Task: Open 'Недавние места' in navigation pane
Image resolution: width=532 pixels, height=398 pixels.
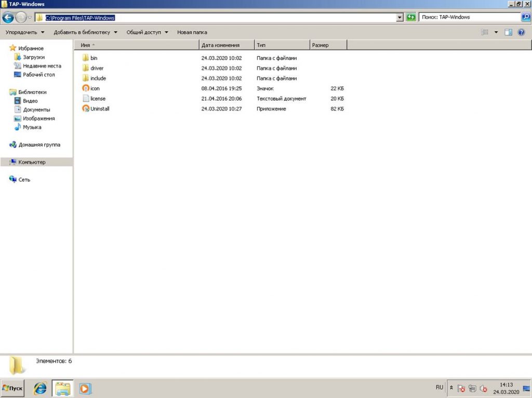Action: [x=37, y=66]
